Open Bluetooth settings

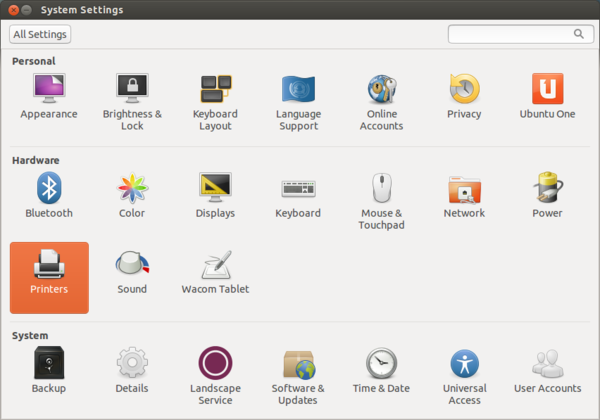[x=49, y=195]
